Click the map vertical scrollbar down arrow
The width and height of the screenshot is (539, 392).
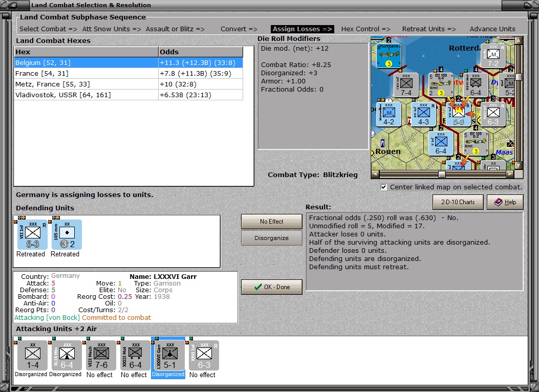(x=519, y=166)
